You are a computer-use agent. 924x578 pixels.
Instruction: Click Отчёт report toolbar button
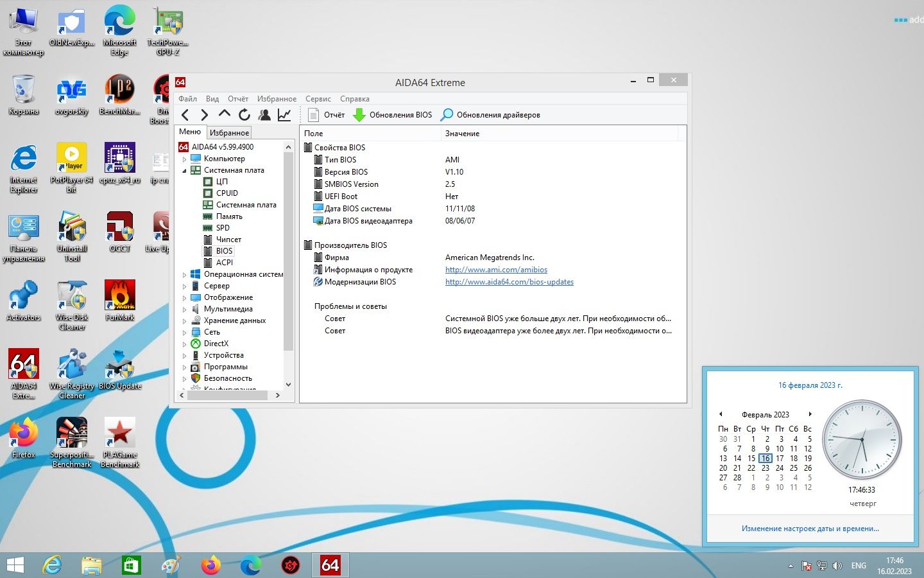(327, 115)
